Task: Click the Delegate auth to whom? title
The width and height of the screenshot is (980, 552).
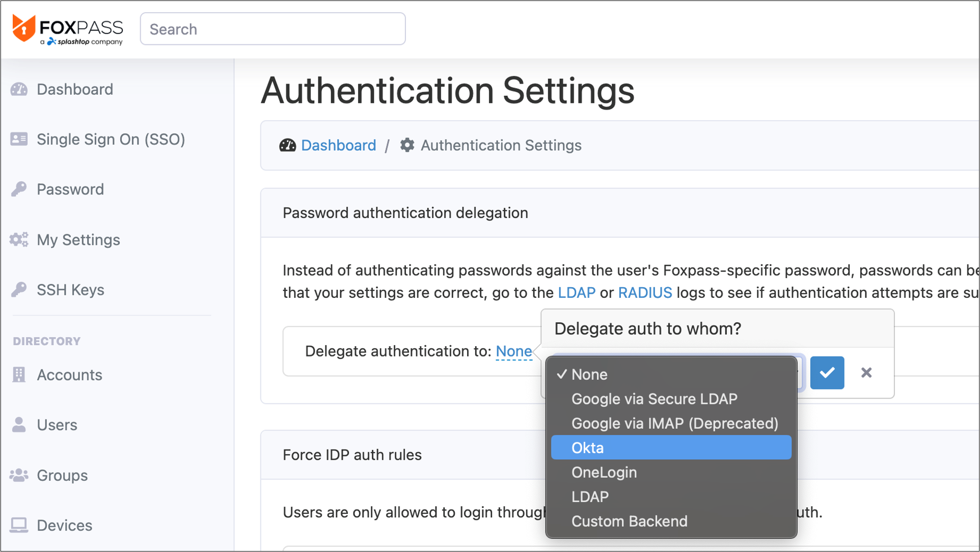Action: (648, 328)
